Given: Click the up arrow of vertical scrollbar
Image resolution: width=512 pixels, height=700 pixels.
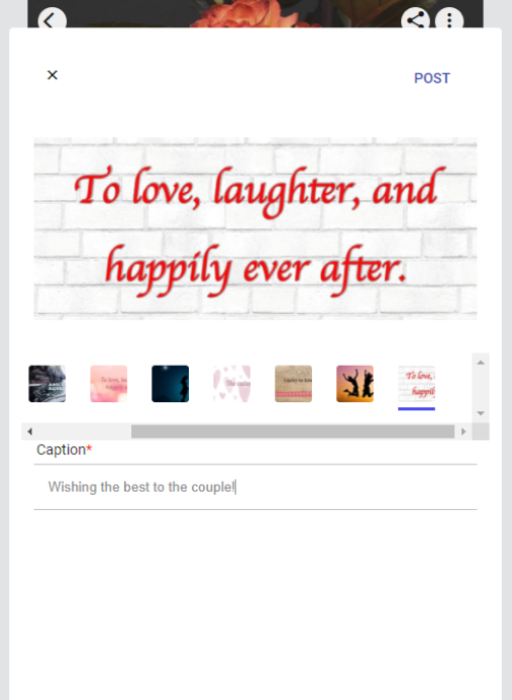Looking at the screenshot, I should coord(481,362).
